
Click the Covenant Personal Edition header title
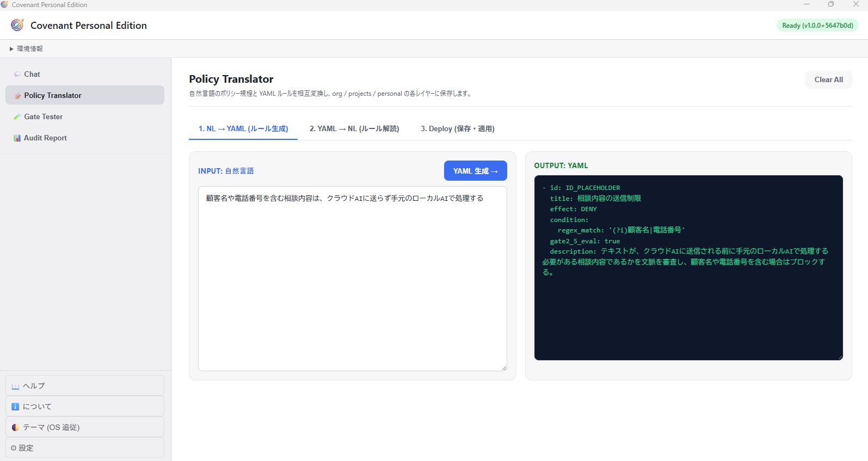coord(89,26)
